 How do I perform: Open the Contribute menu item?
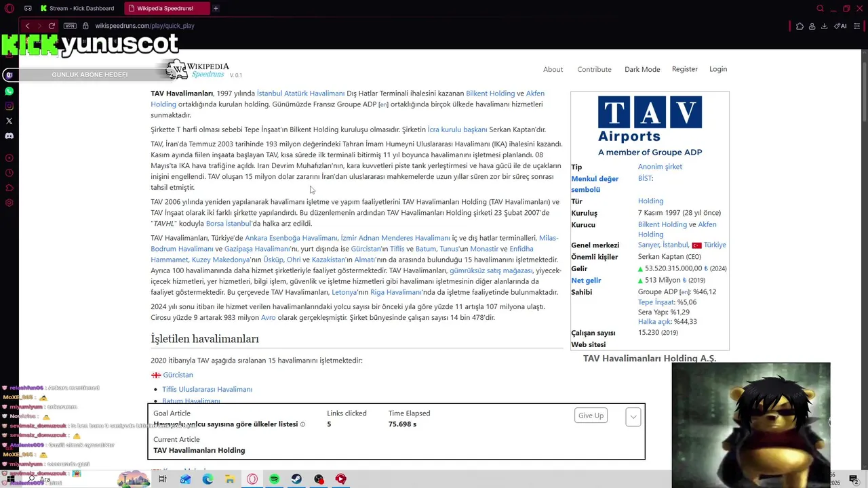pyautogui.click(x=594, y=69)
